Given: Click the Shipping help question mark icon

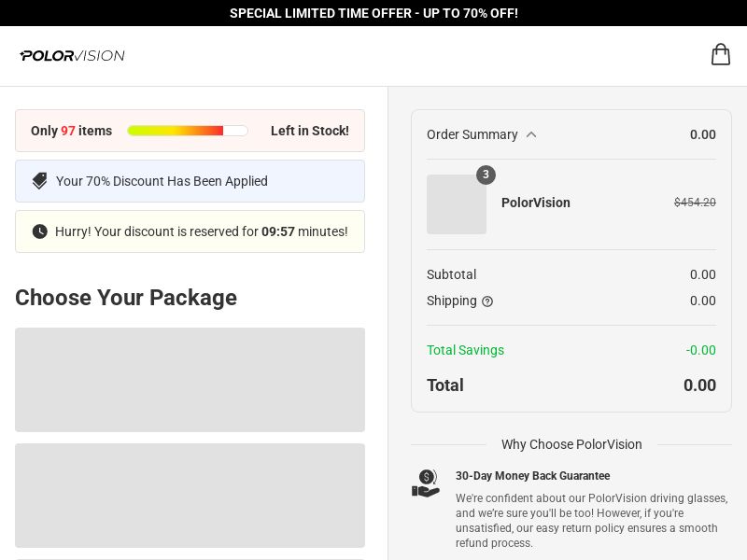Looking at the screenshot, I should 487,301.
